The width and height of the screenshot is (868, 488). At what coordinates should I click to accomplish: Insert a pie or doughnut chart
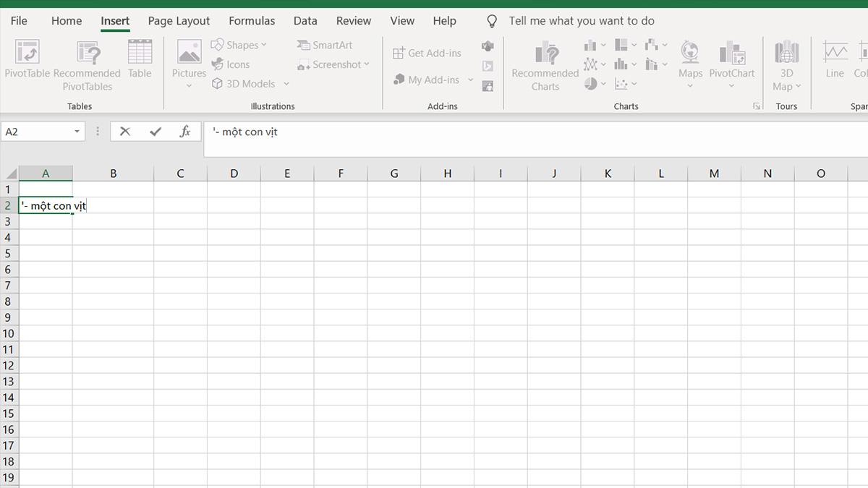point(590,83)
